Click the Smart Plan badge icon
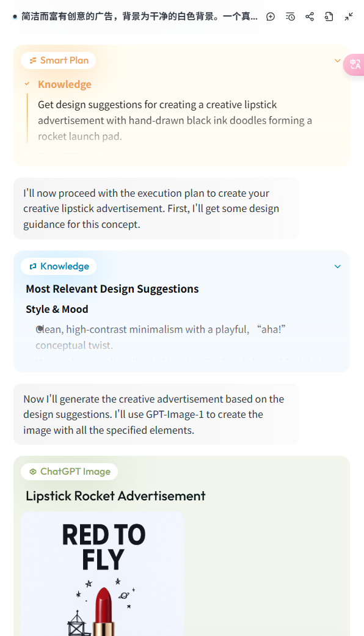This screenshot has width=364, height=636. pos(33,60)
